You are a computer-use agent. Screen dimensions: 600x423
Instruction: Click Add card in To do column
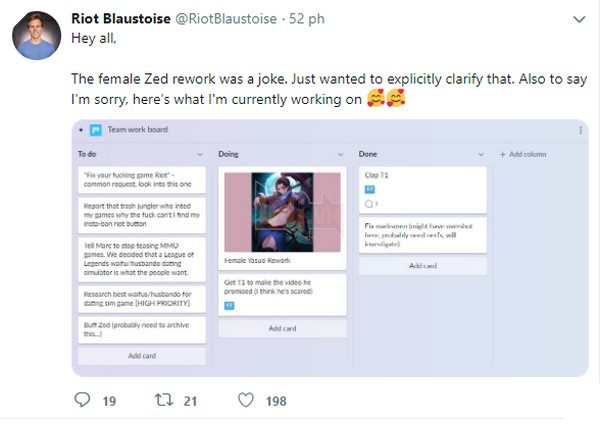[x=141, y=355]
